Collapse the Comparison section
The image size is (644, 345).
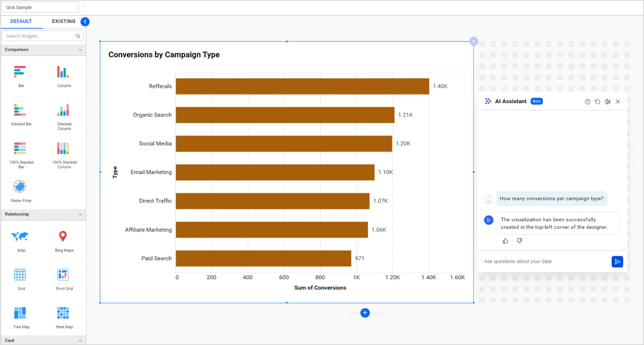click(80, 50)
